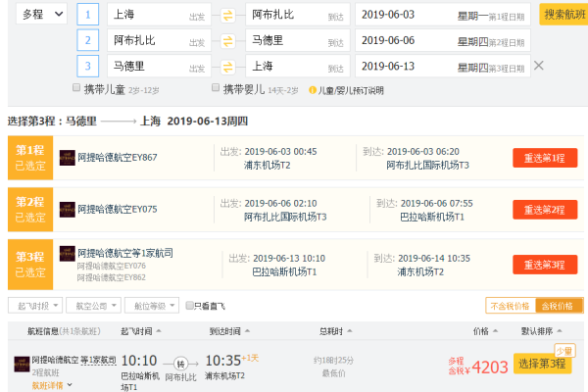Click the 2程航班 label in result
This screenshot has width=588, height=392.
coord(46,372)
